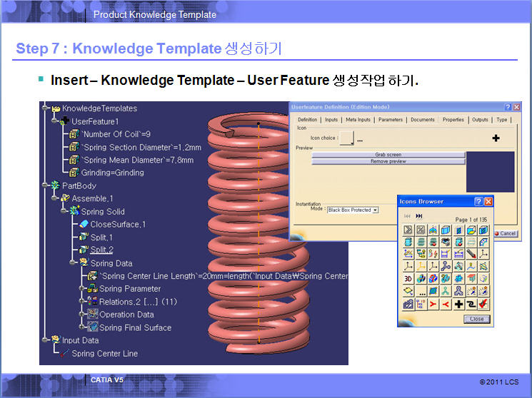Close the Icons Browser with the Close button
532x398 pixels.
tap(476, 319)
